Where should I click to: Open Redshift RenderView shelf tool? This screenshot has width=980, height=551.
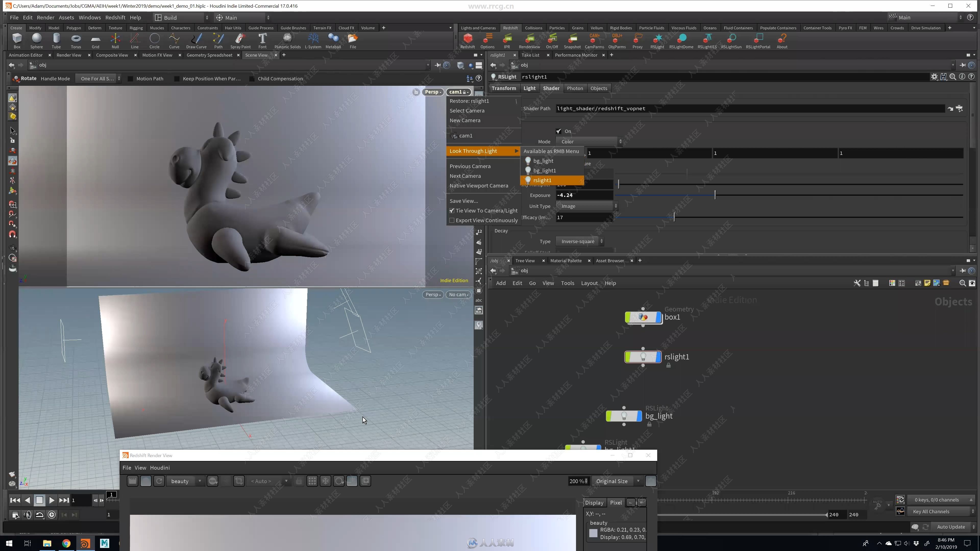tap(529, 41)
